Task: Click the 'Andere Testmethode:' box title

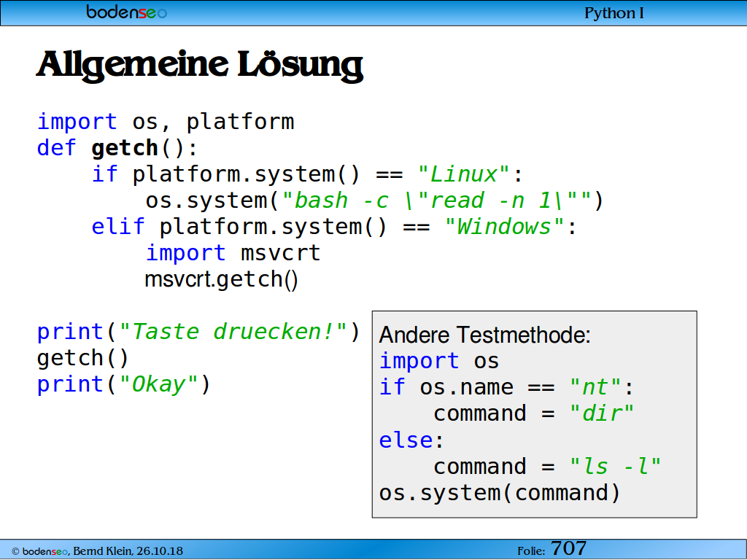Action: (x=484, y=335)
